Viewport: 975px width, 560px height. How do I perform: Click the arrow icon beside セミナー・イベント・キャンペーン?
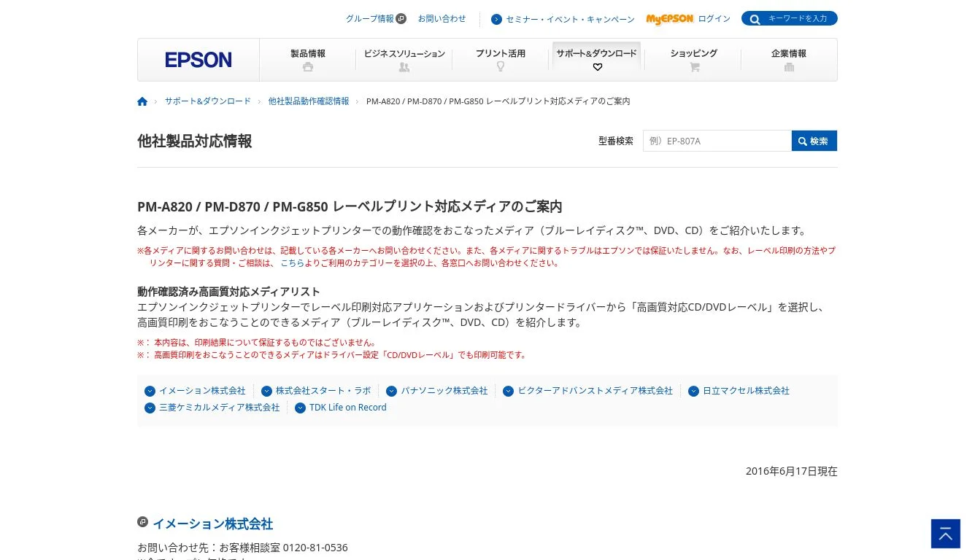coord(496,20)
